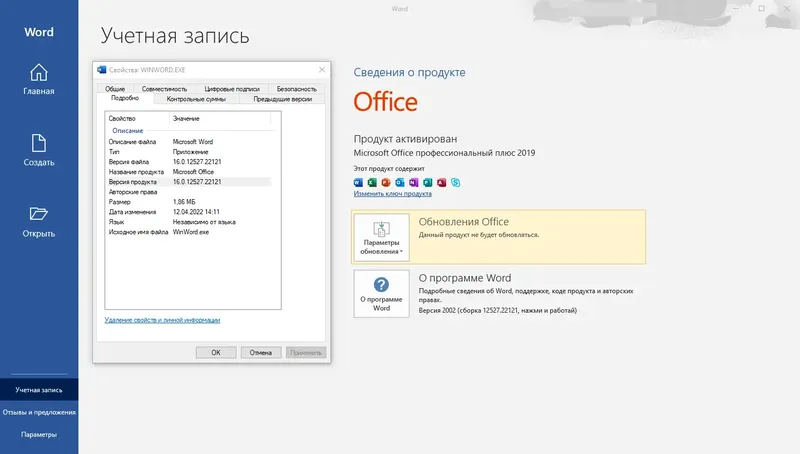The height and width of the screenshot is (454, 800).
Task: Click the Применить button
Action: point(306,352)
